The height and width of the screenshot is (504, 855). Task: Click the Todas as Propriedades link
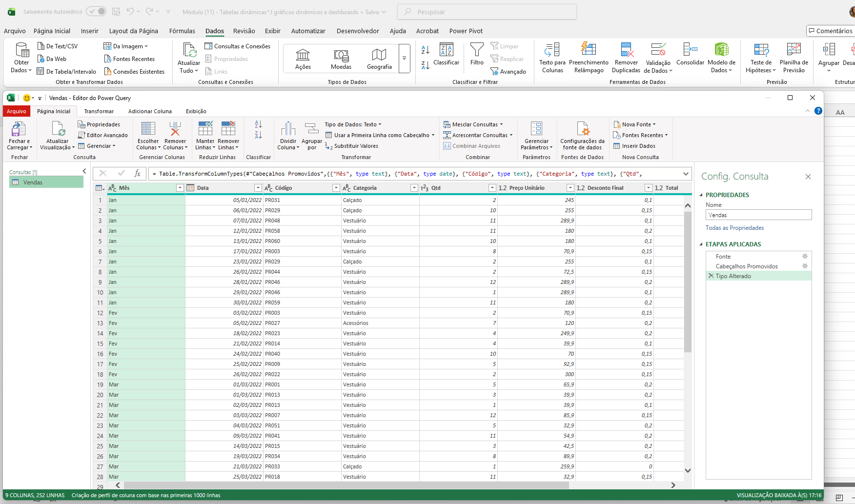(x=734, y=228)
